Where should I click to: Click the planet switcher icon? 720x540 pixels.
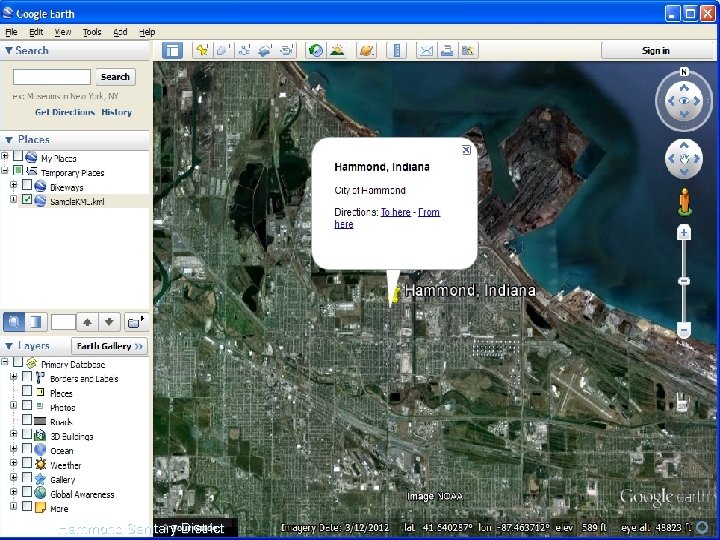(x=366, y=50)
